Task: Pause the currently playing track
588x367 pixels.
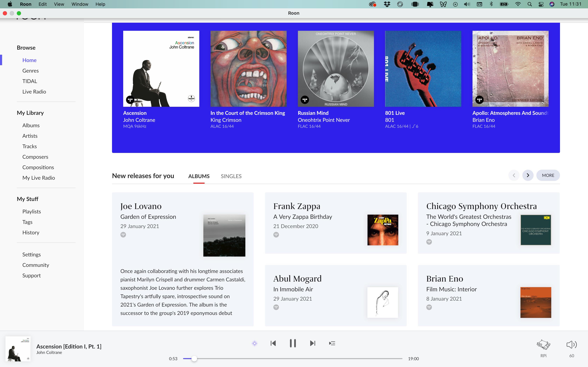Action: (x=293, y=343)
